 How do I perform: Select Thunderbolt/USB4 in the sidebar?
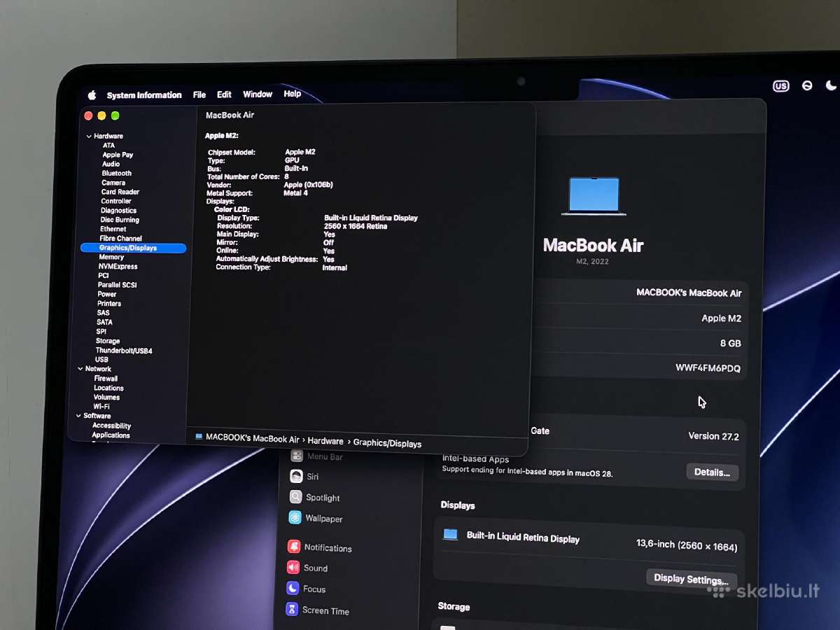[124, 351]
